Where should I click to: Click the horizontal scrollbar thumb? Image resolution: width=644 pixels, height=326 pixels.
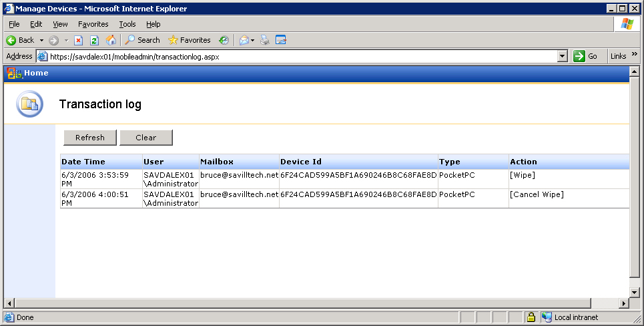pyautogui.click(x=303, y=303)
